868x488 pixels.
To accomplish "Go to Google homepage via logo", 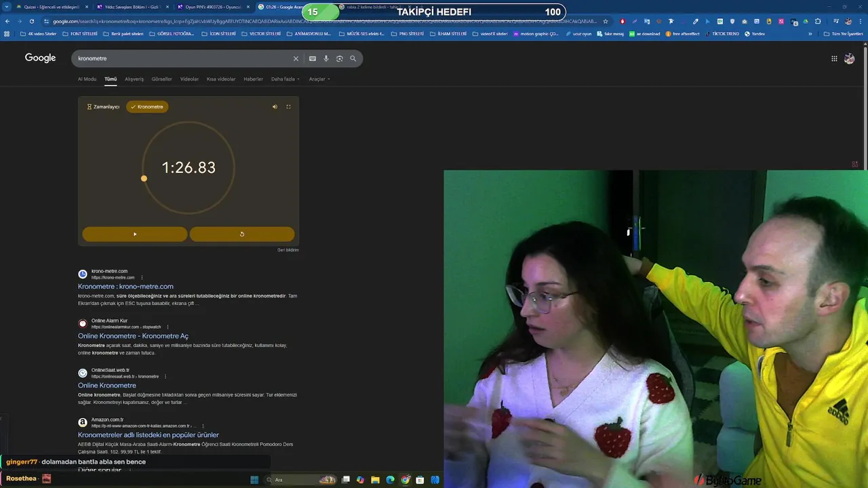I will click(40, 58).
